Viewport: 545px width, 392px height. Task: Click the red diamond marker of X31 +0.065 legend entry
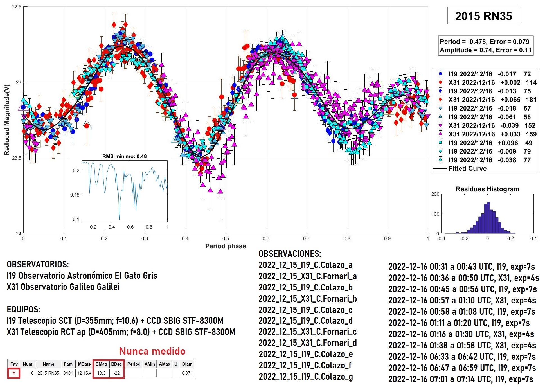tap(440, 100)
